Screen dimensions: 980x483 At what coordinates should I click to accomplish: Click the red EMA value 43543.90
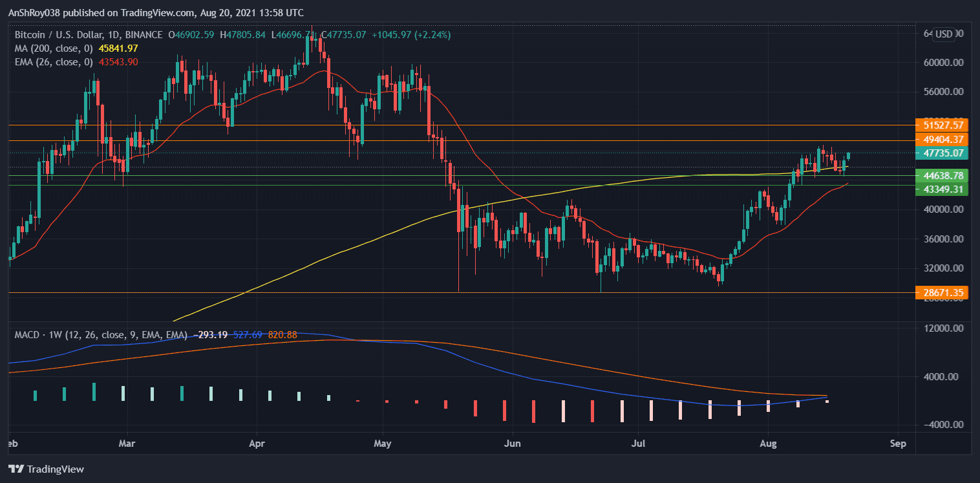tap(118, 62)
